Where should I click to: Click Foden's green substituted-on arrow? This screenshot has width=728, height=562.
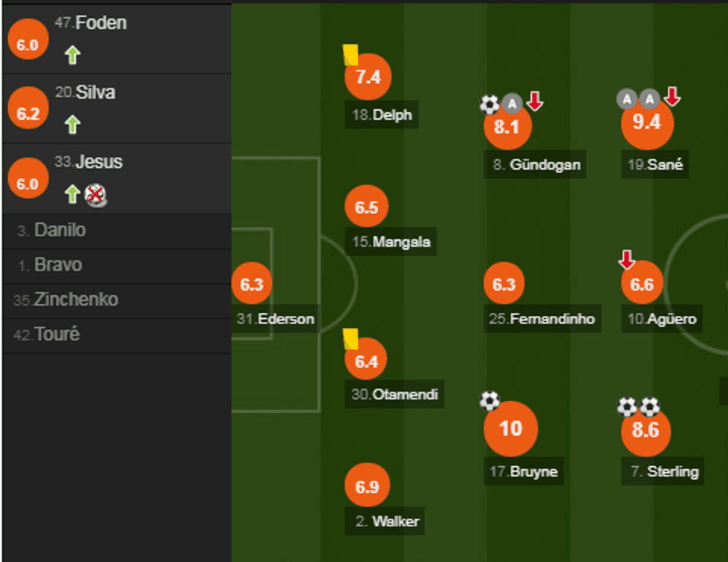pos(72,55)
